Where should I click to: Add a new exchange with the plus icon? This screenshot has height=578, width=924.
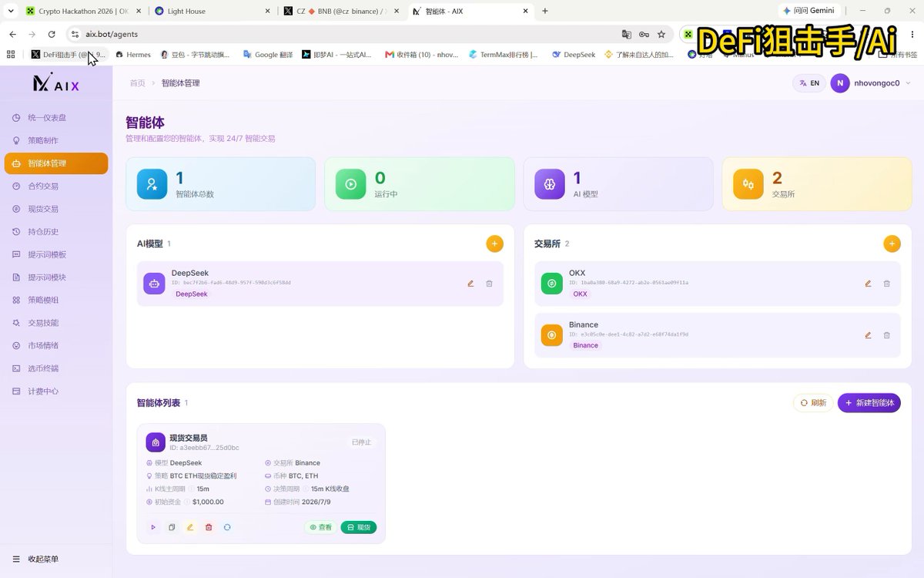point(892,244)
